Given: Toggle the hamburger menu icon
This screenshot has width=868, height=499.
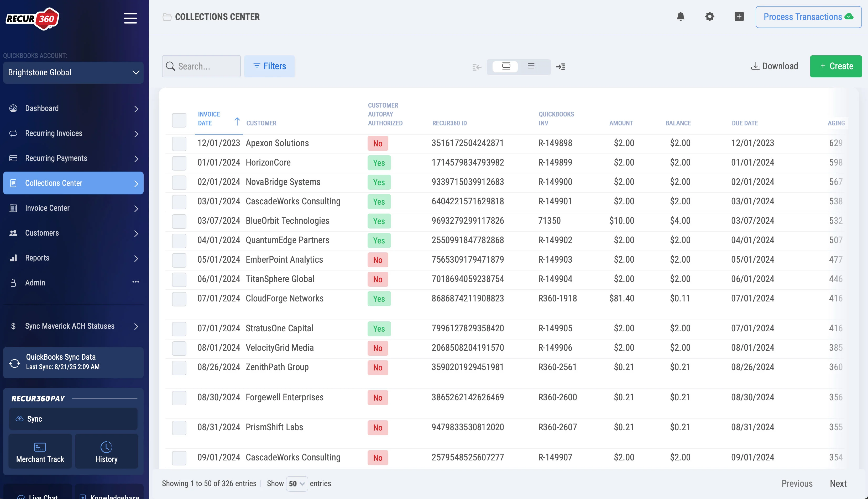Looking at the screenshot, I should pyautogui.click(x=130, y=18).
